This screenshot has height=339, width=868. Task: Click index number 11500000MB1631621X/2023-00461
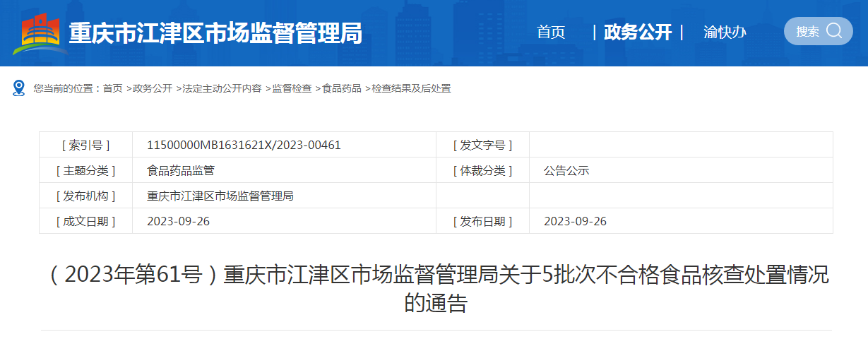click(x=244, y=145)
